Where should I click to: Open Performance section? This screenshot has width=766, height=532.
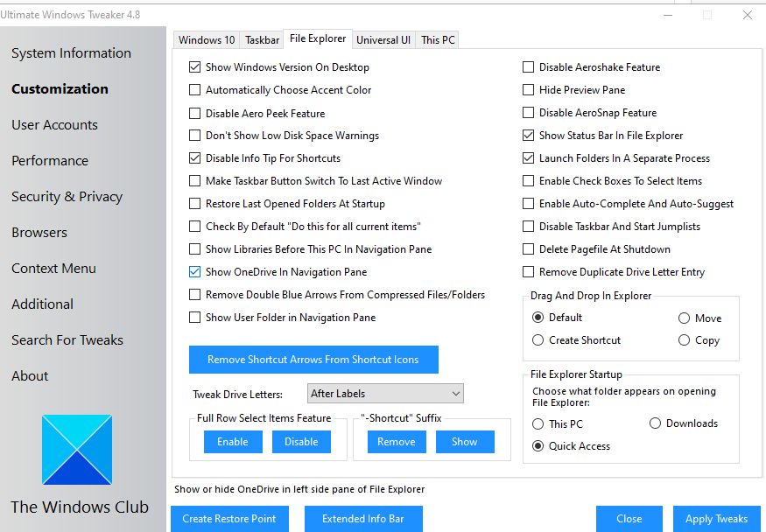tap(50, 161)
